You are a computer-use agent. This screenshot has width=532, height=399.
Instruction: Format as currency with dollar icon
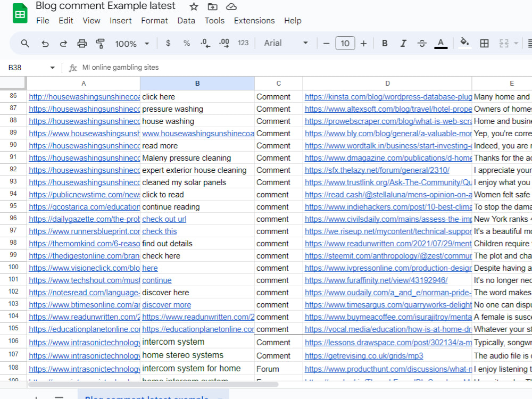tap(168, 43)
